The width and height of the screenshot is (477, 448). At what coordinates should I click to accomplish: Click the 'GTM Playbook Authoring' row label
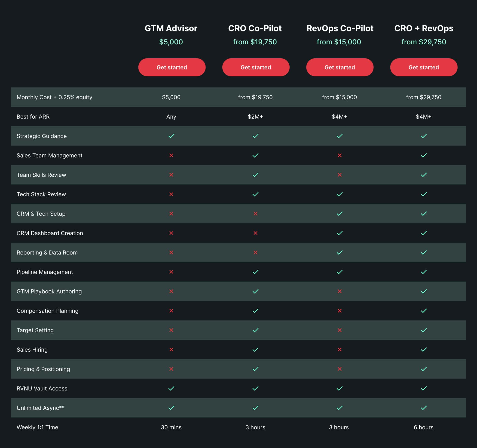[x=49, y=292]
